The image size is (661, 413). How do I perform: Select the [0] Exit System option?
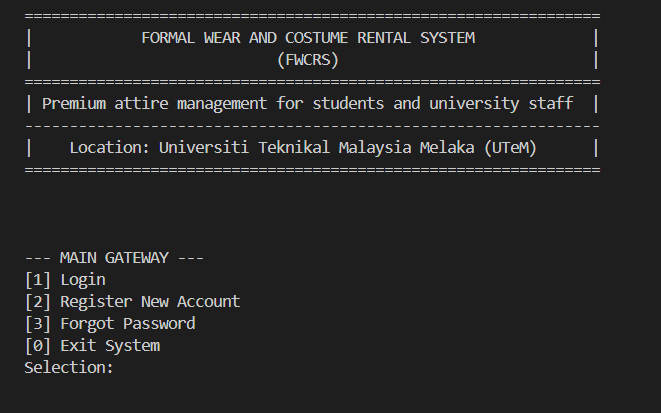coord(92,346)
